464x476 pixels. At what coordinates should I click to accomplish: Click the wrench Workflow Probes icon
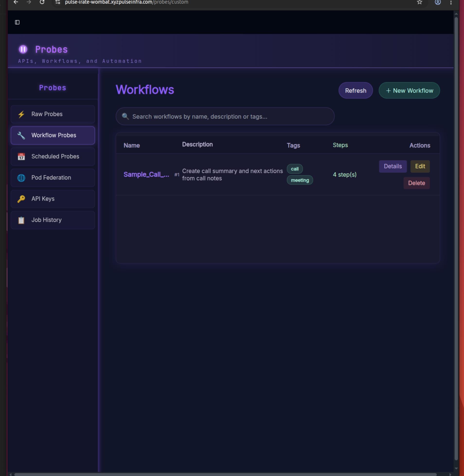pyautogui.click(x=21, y=135)
